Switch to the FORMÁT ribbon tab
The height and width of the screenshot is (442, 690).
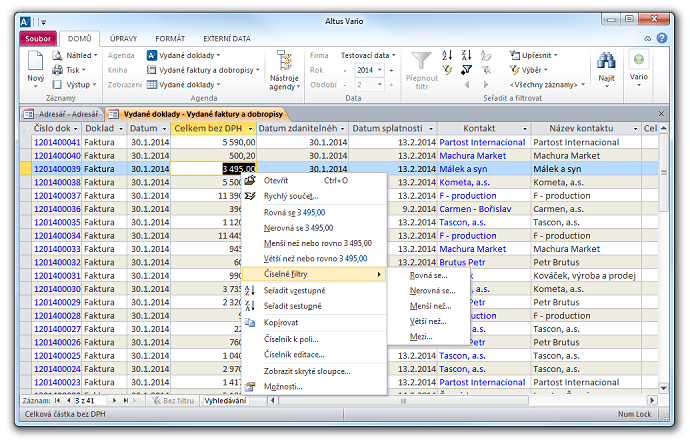[170, 39]
